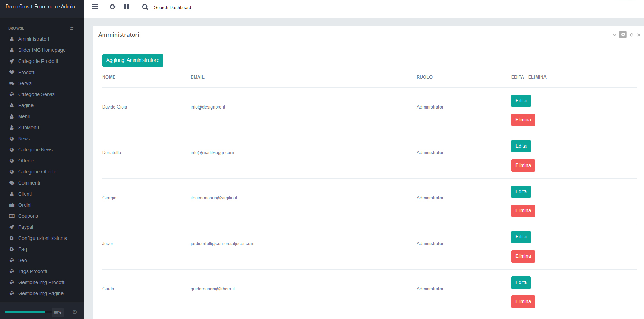Open the Ordini sidebar entry

25,205
